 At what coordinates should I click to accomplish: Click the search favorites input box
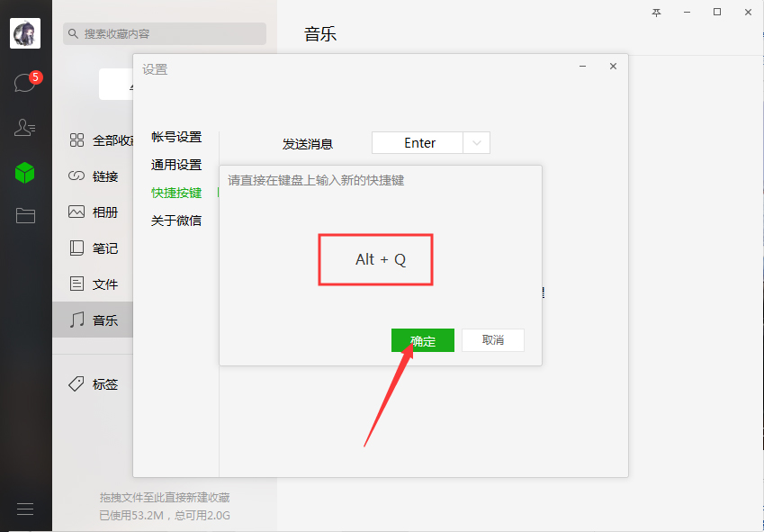(165, 33)
